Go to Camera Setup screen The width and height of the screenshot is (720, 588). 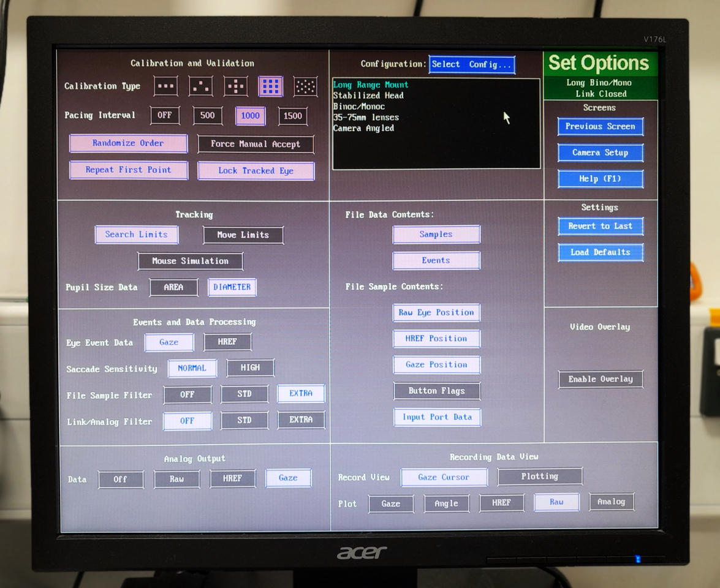tap(600, 153)
